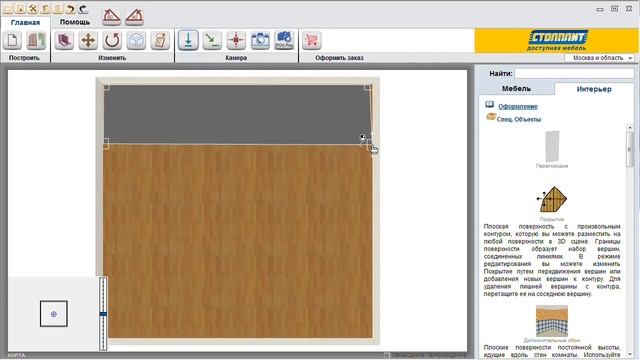The width and height of the screenshot is (640, 360).
Task: Click the redo arrow icon
Action: click(83, 8)
